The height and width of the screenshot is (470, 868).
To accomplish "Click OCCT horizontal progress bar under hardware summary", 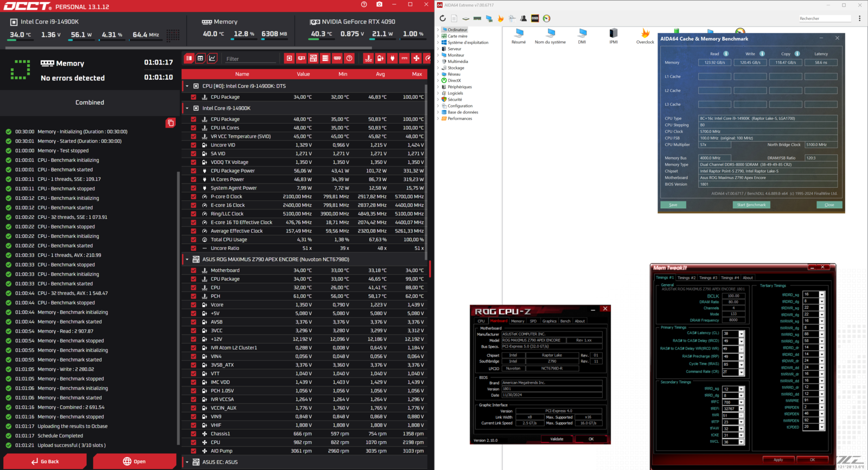I will (188, 48).
